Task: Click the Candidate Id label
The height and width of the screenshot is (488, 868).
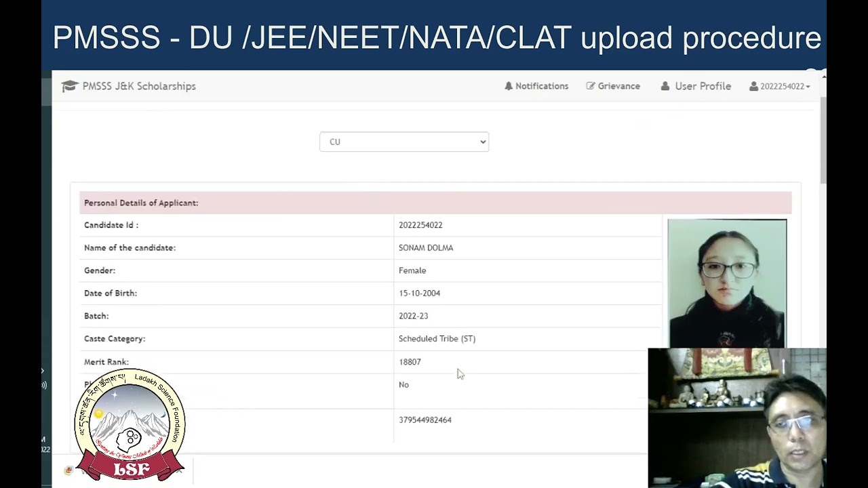Action: 111,225
